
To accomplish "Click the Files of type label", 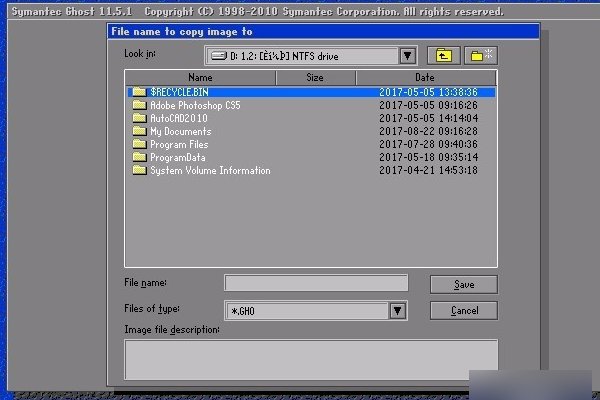I will [152, 309].
